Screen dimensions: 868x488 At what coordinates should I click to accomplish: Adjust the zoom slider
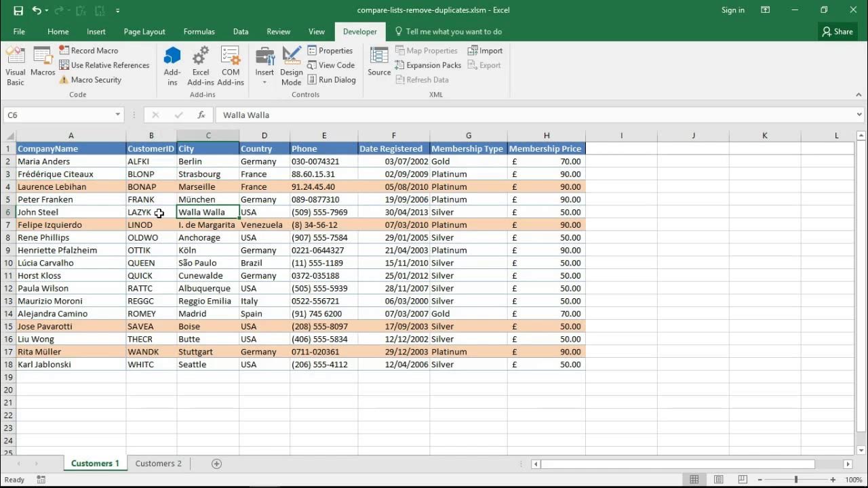tap(796, 480)
